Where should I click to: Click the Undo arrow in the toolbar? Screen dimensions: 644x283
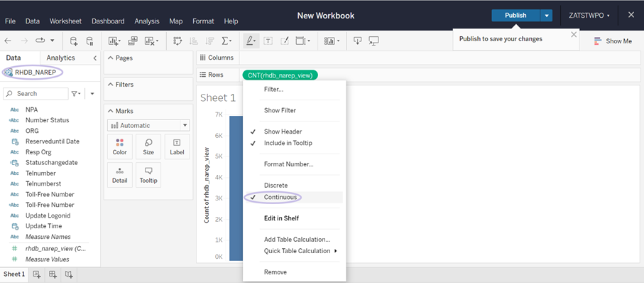point(8,41)
